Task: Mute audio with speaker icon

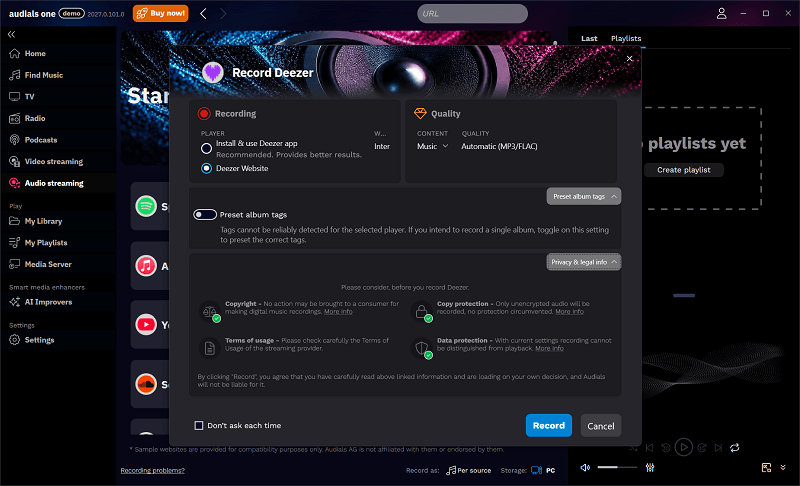Action: [x=585, y=468]
